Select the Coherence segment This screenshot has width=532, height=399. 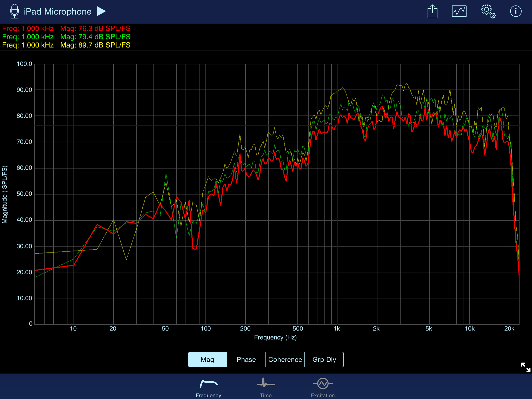point(285,360)
